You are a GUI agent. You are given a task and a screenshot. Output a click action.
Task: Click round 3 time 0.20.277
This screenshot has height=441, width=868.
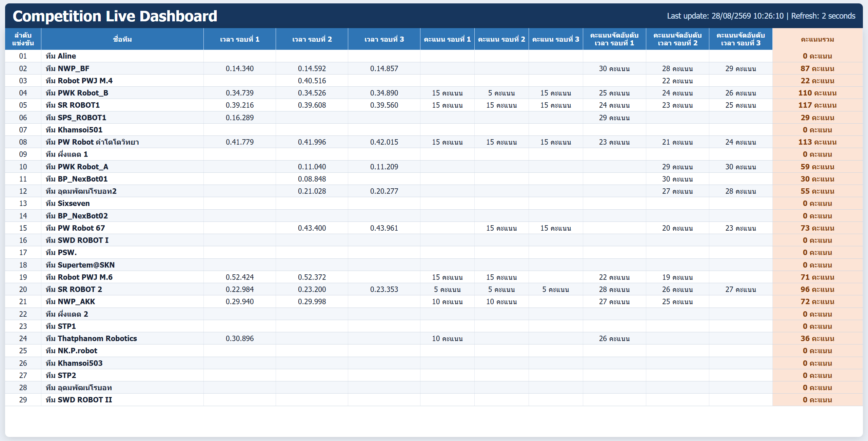pyautogui.click(x=384, y=191)
